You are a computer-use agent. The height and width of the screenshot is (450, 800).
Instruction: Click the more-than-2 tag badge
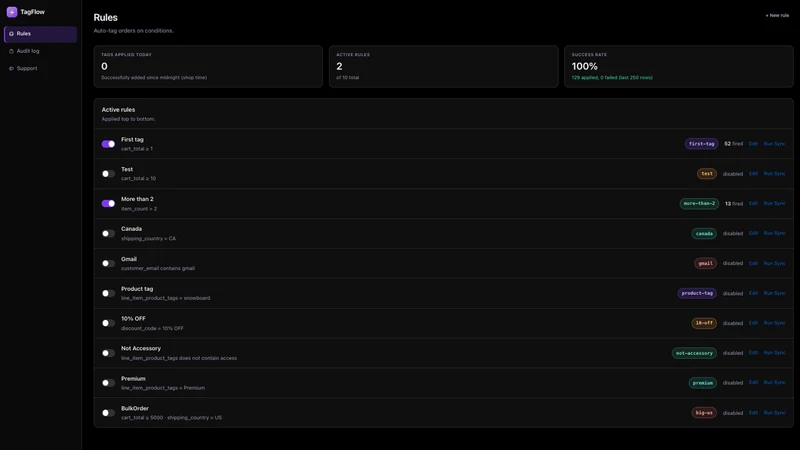point(699,204)
